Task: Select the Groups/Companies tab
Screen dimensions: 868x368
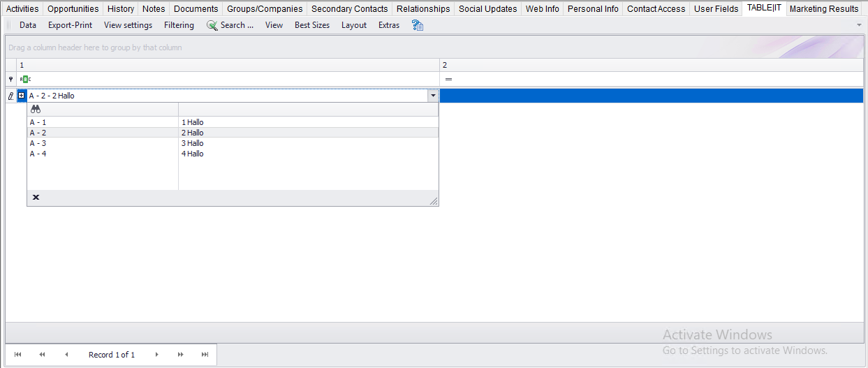Action: [x=265, y=8]
